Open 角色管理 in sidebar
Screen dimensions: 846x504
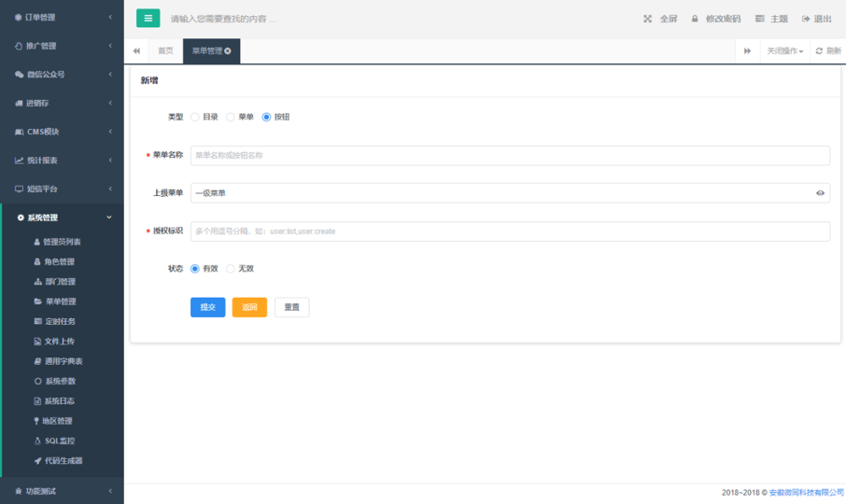(60, 261)
